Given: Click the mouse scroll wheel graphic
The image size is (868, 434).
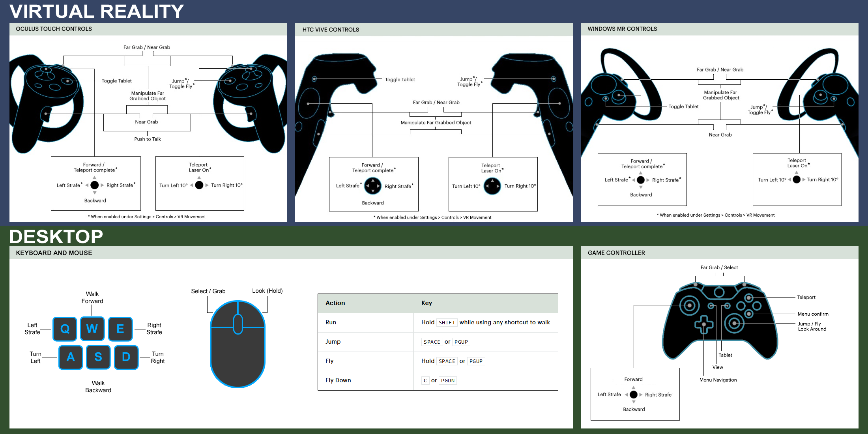Looking at the screenshot, I should [238, 324].
